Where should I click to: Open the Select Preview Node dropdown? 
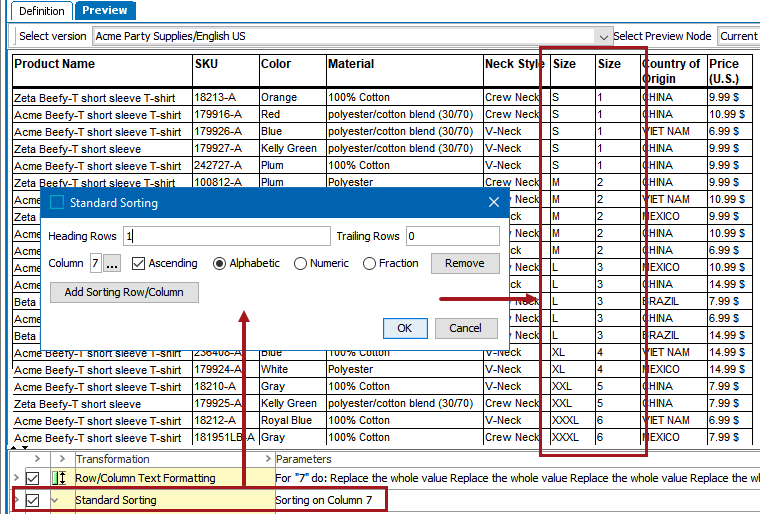coord(738,36)
